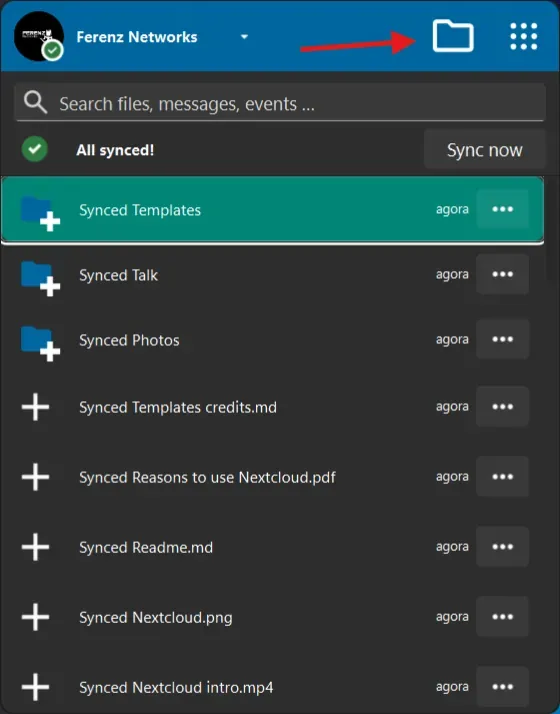Image resolution: width=560 pixels, height=714 pixels.
Task: Open Synced Nextcloud.png entry
Action: click(x=272, y=617)
